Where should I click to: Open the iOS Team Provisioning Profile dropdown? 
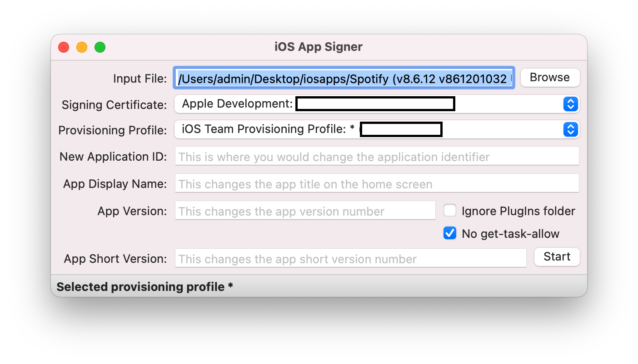point(377,130)
